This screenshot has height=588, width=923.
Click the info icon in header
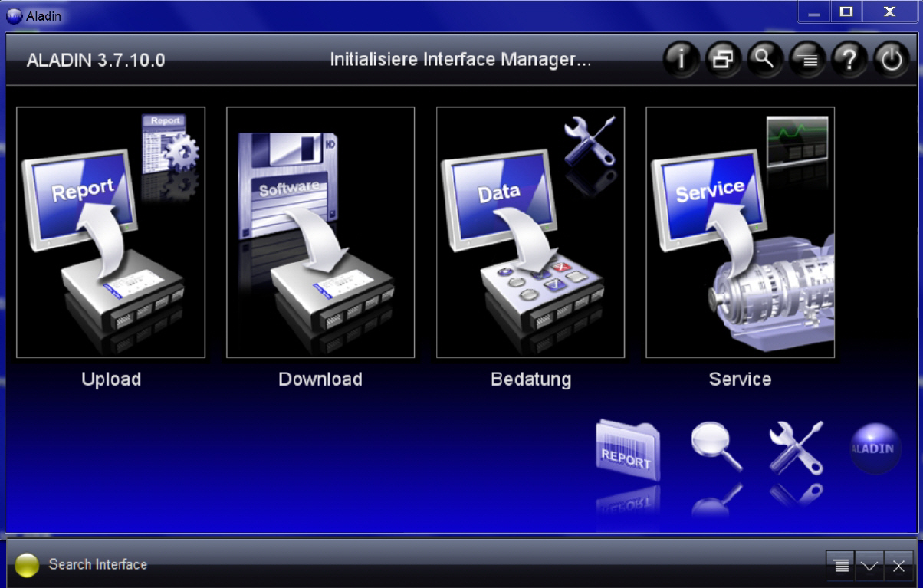point(680,60)
